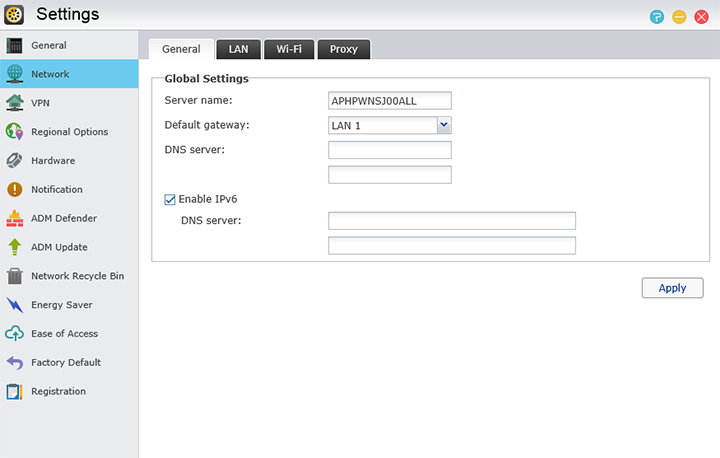
Task: Click the Energy Saver icon
Action: (15, 305)
